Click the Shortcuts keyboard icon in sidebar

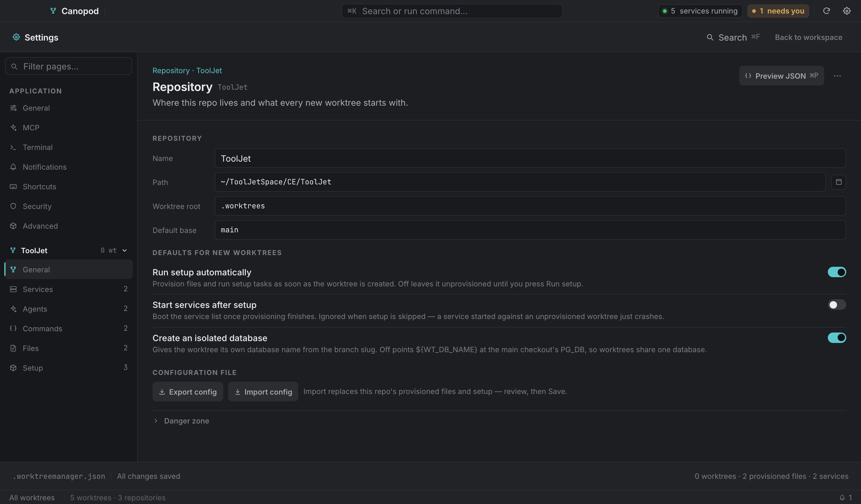13,187
